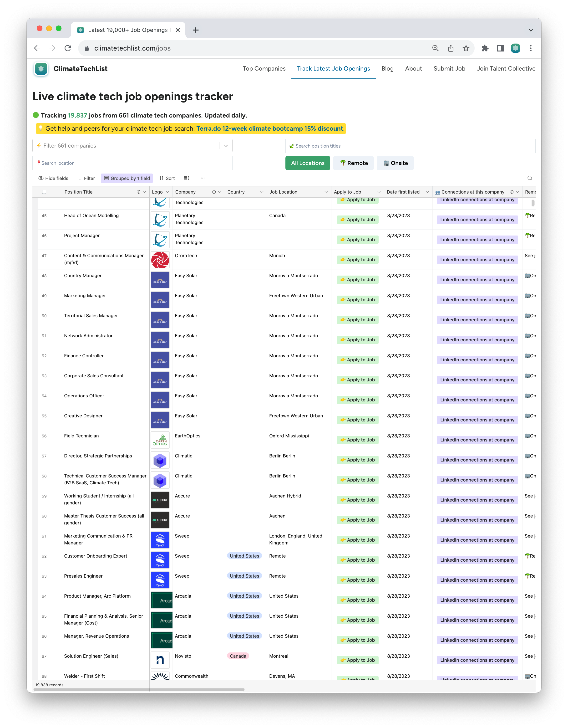Select Track Latest Job Openings tab

(x=333, y=69)
